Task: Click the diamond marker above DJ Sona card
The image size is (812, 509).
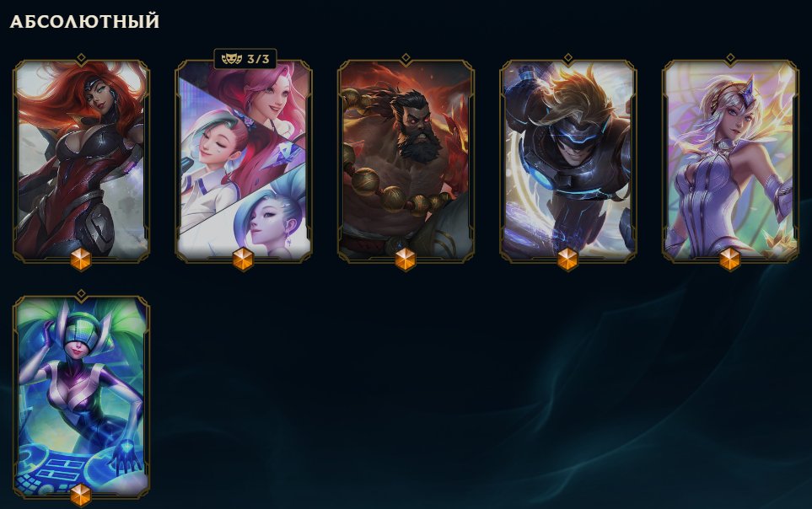Action: pyautogui.click(x=81, y=294)
